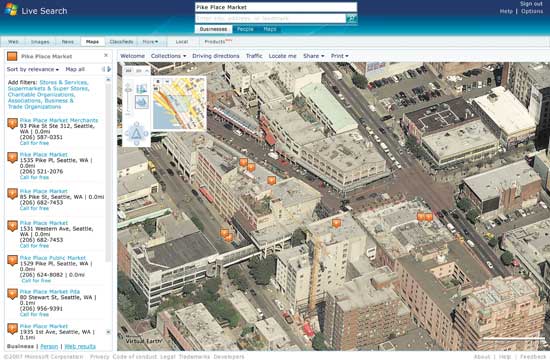This screenshot has width=550, height=362.
Task: Show Traffic on the map
Action: 254,56
